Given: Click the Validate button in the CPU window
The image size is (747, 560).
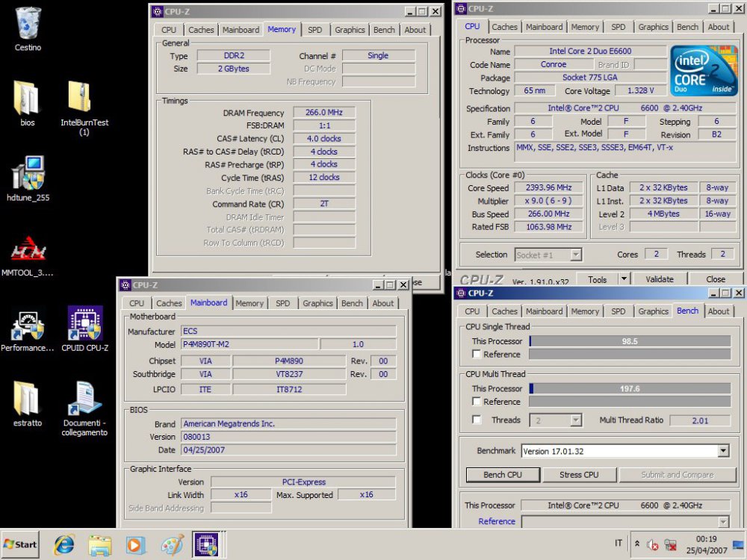Looking at the screenshot, I should click(x=659, y=278).
